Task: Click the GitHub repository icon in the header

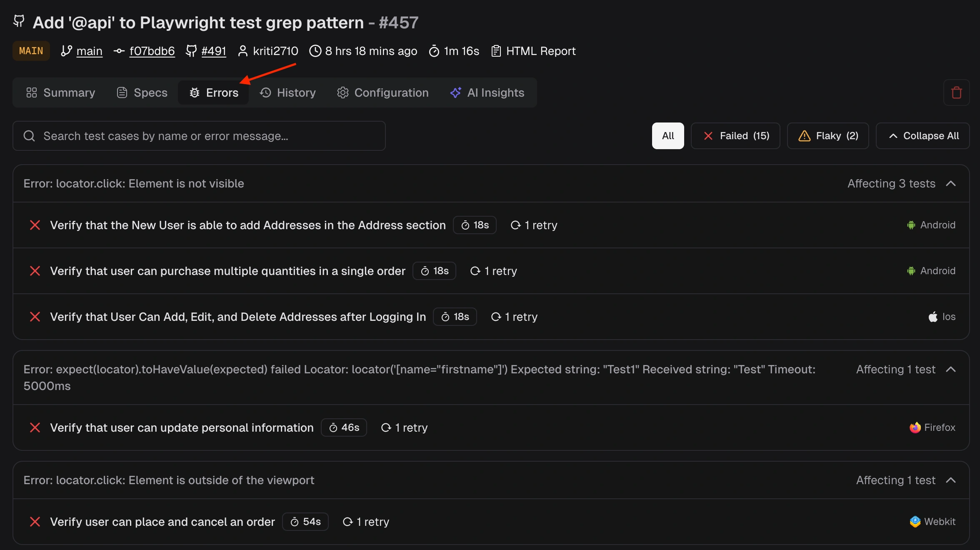Action: [18, 21]
